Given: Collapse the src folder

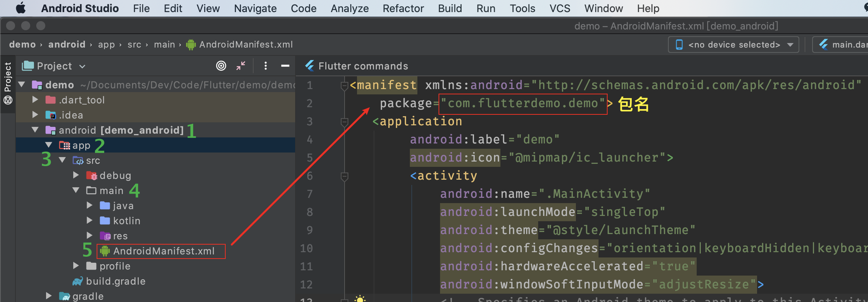Looking at the screenshot, I should click(x=63, y=160).
